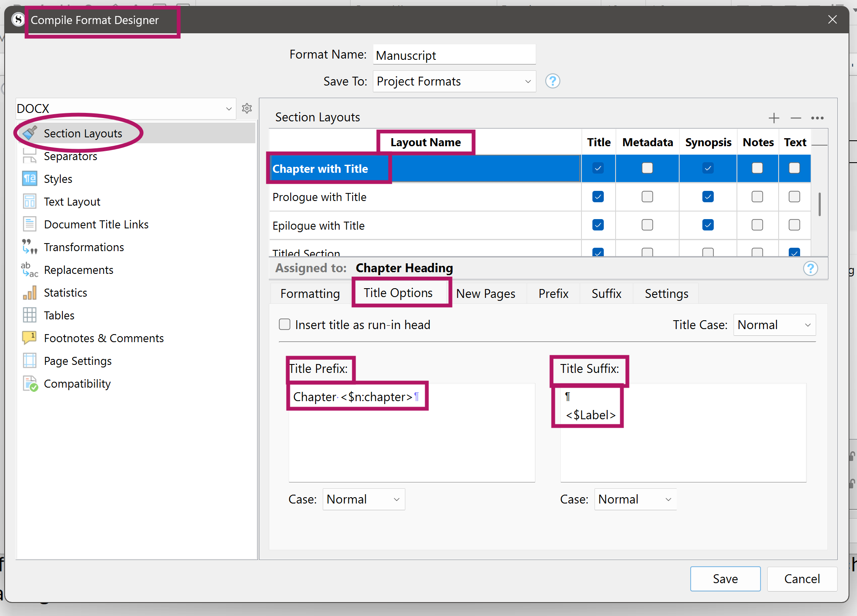Click the Styles pilcrow icon

29,179
